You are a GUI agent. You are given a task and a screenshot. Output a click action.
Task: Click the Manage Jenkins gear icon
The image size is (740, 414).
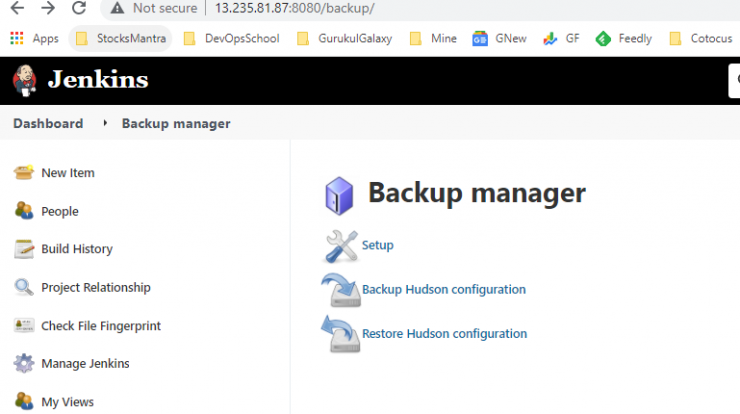pyautogui.click(x=24, y=363)
